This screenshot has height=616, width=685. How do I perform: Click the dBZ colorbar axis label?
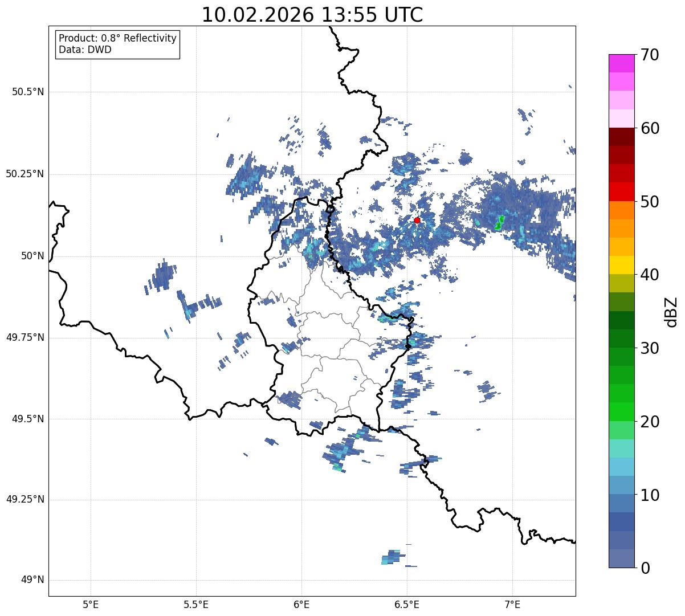tap(672, 311)
